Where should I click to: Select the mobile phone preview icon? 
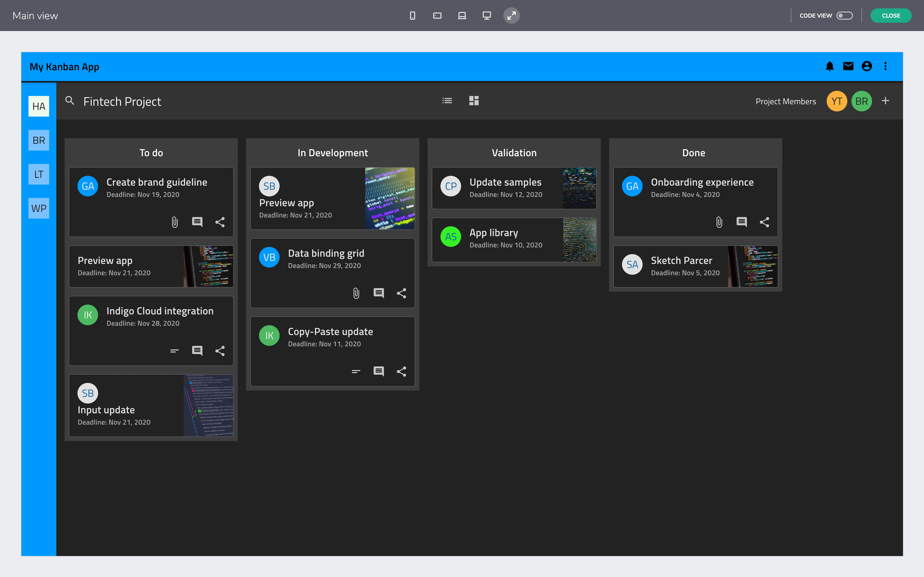point(413,15)
